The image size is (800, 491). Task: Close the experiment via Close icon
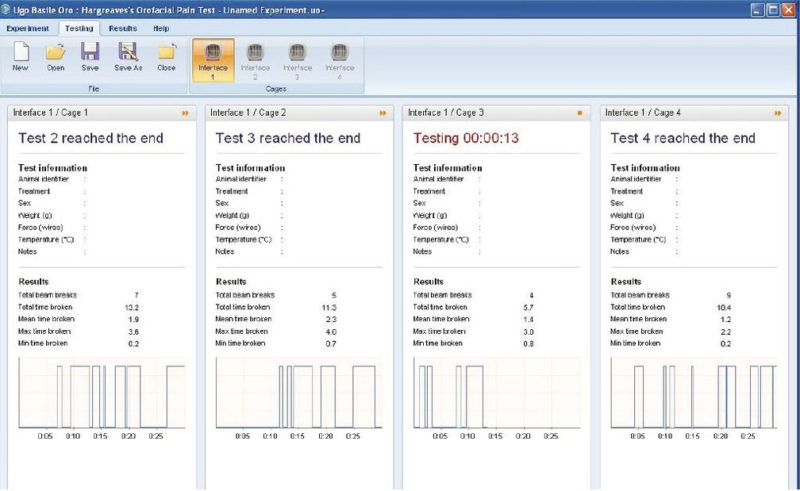(x=166, y=57)
